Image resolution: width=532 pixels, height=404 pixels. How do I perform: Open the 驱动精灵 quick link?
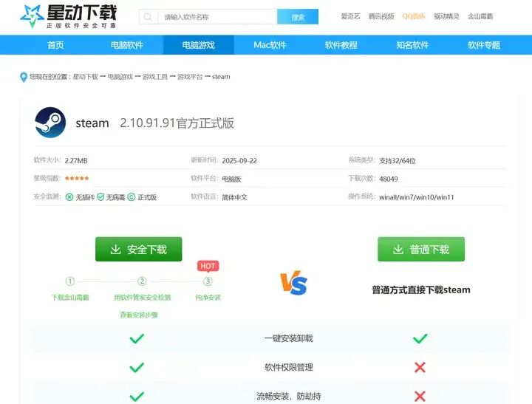tap(446, 16)
